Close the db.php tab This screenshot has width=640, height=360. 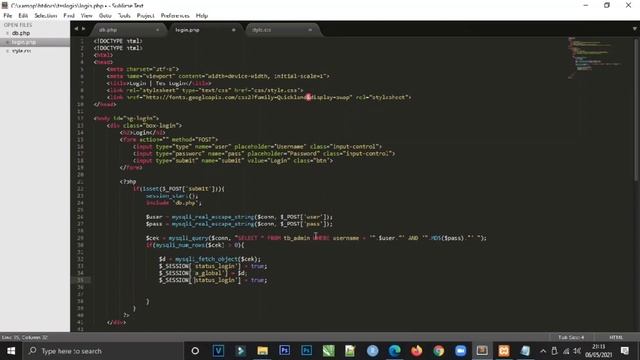pos(158,30)
